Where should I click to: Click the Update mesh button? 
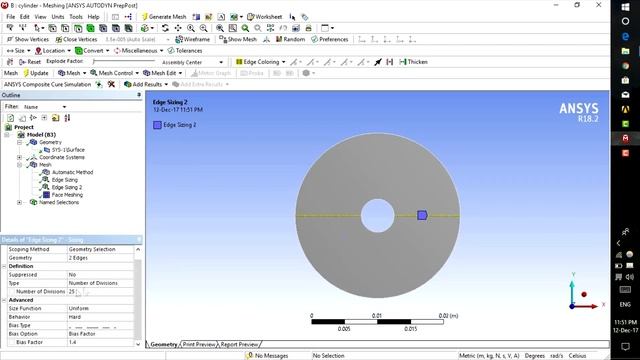click(x=36, y=73)
